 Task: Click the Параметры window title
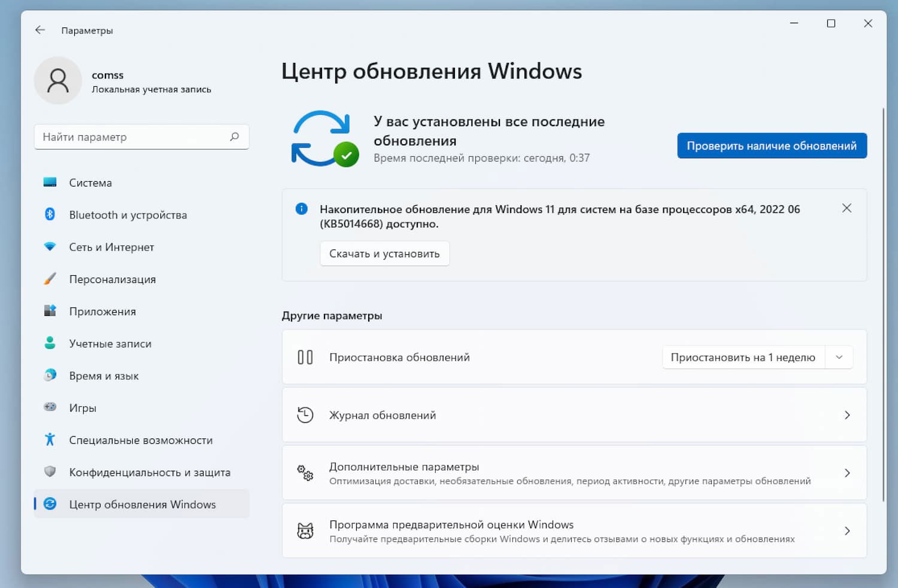[87, 31]
